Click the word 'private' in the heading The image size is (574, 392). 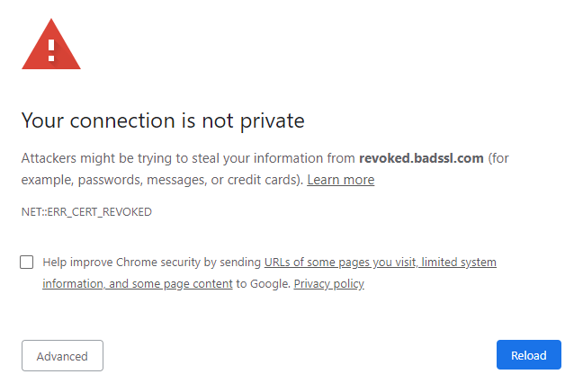click(273, 121)
